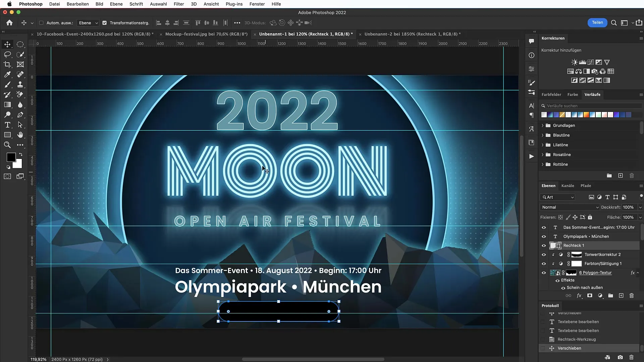The width and height of the screenshot is (644, 362).
Task: Switch to the Farbfelder tab
Action: [551, 95]
